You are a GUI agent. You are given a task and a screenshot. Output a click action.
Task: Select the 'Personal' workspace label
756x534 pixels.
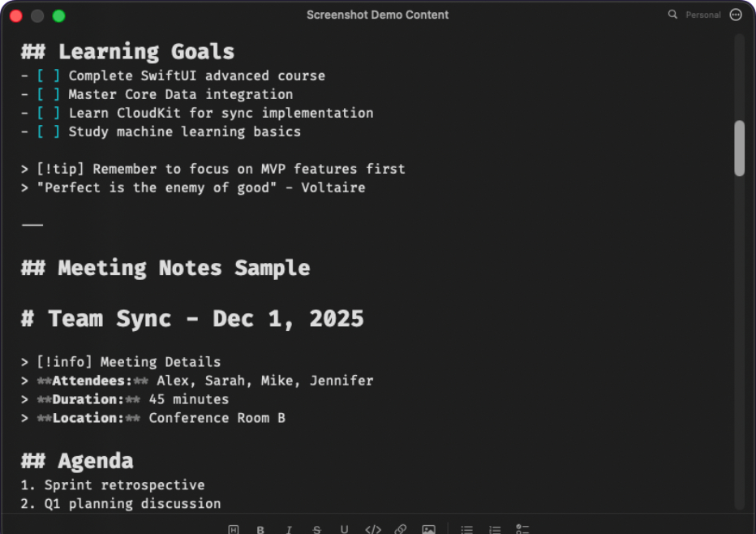pyautogui.click(x=704, y=15)
